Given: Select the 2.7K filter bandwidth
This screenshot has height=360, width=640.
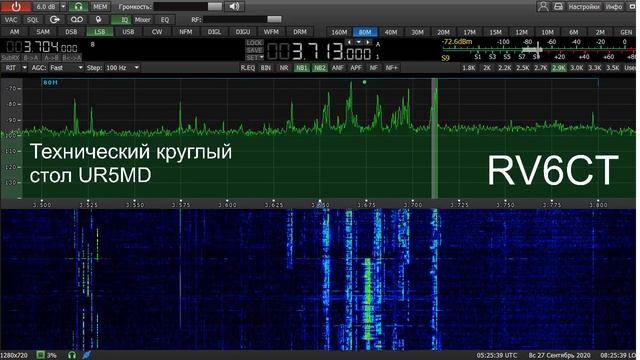Looking at the screenshot, I should (540, 68).
